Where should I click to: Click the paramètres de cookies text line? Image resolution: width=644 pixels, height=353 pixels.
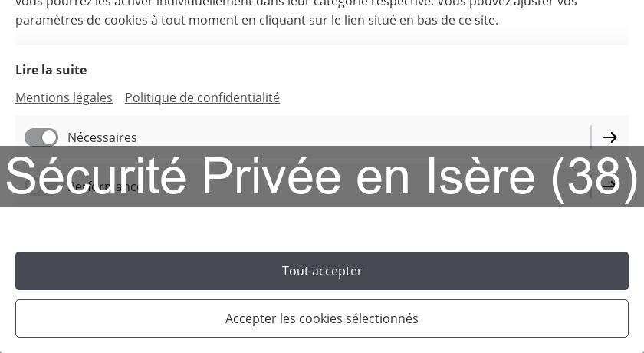(x=257, y=20)
